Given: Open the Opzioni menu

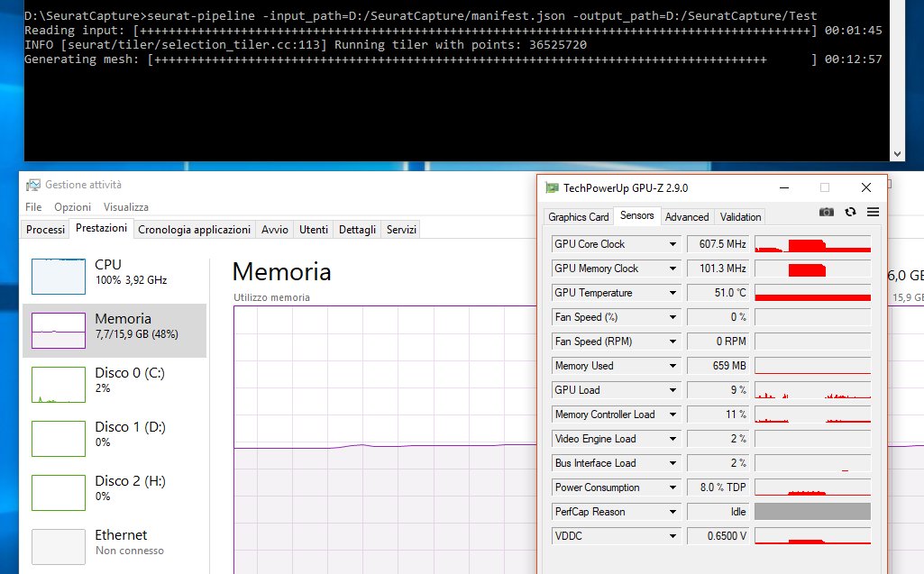Looking at the screenshot, I should coord(72,207).
